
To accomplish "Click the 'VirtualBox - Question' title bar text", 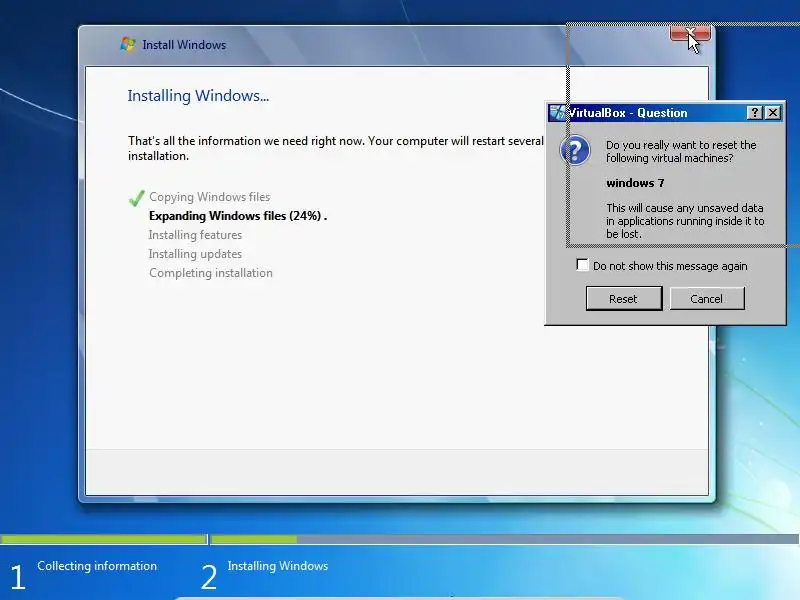I will click(x=628, y=113).
